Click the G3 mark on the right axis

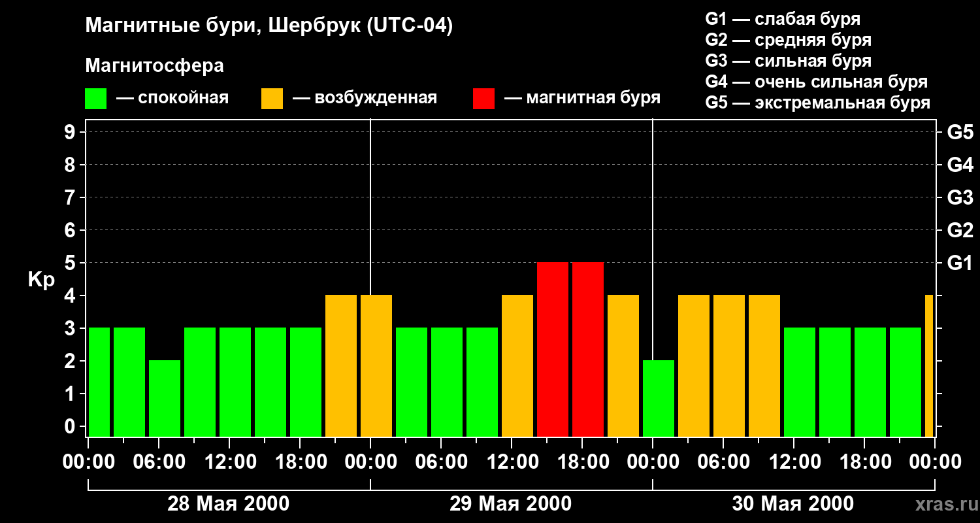960,197
